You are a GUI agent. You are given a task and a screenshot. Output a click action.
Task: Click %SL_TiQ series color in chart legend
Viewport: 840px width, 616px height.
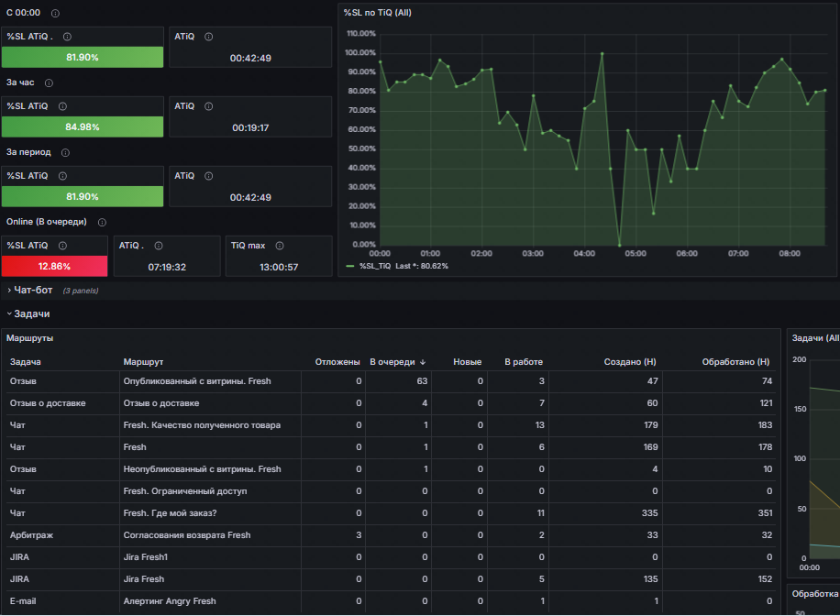(350, 266)
